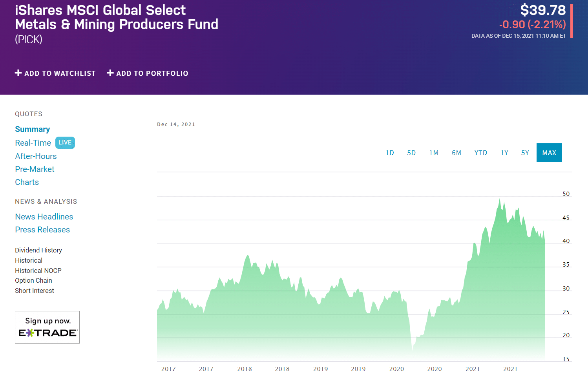Click the 25 y-axis label
Screen dimensions: 588x384
click(566, 312)
